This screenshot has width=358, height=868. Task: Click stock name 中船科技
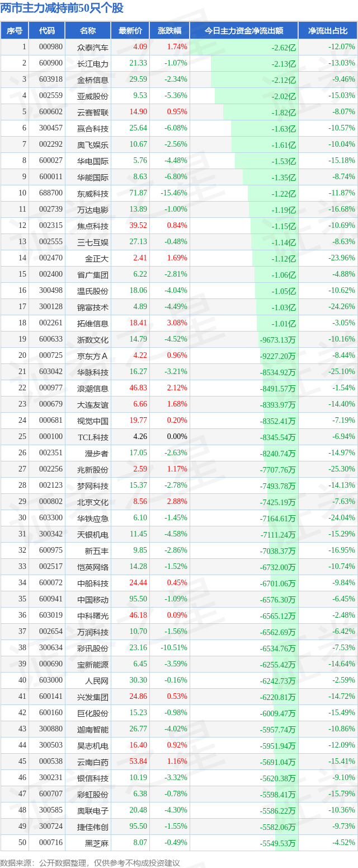tap(92, 583)
